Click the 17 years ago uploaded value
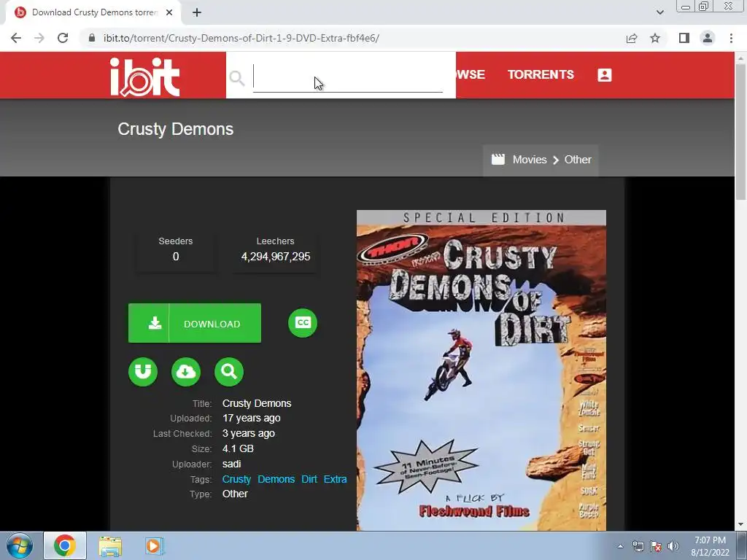747x560 pixels. [251, 418]
